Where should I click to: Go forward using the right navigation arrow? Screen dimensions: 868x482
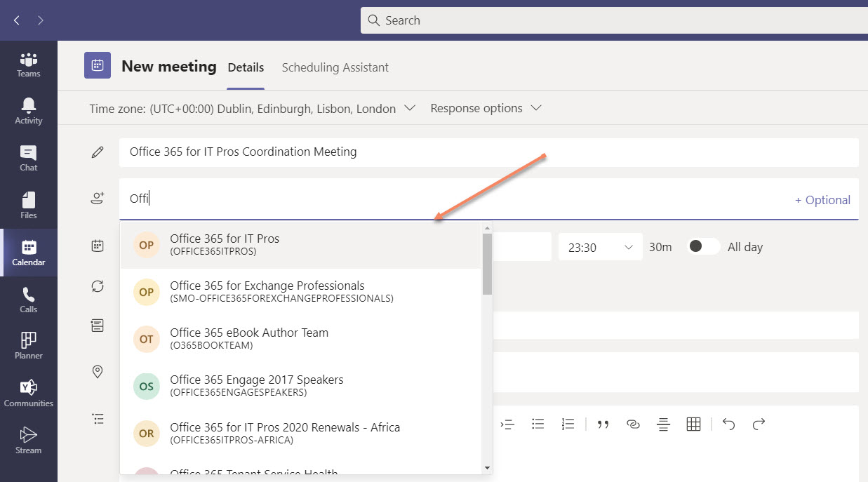[x=41, y=20]
